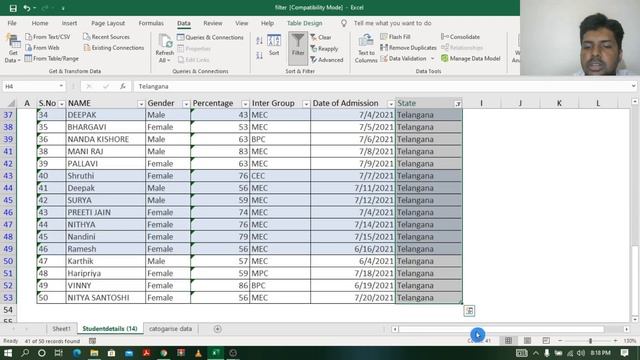Zoom in with the plus button
Image resolution: width=640 pixels, height=360 pixels.
[616, 340]
